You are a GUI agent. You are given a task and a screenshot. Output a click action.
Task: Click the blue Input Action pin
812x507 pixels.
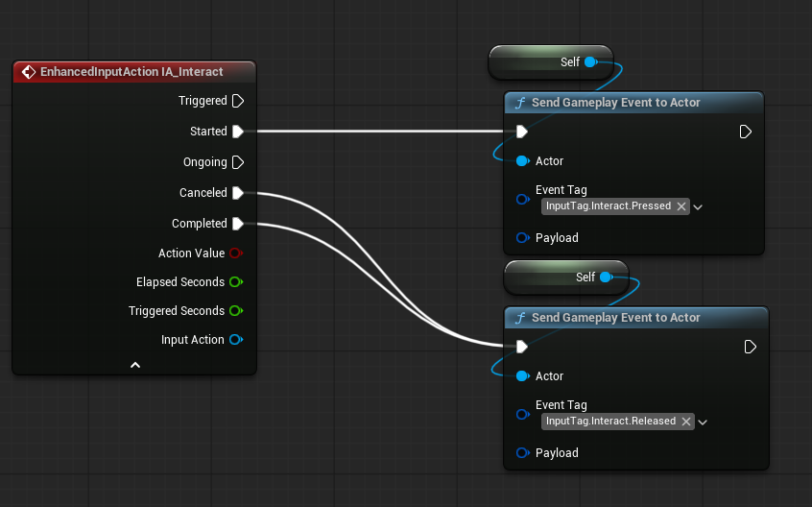[235, 340]
